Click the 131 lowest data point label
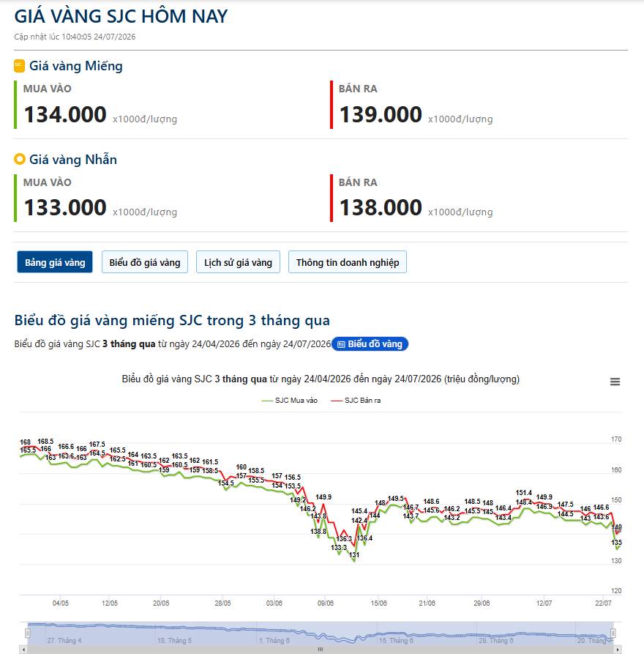644x654 pixels. click(354, 554)
